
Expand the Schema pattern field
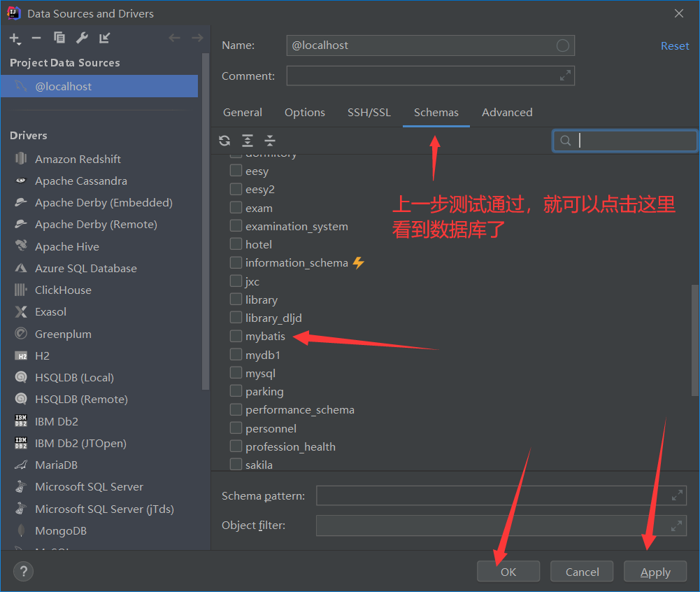pos(677,495)
